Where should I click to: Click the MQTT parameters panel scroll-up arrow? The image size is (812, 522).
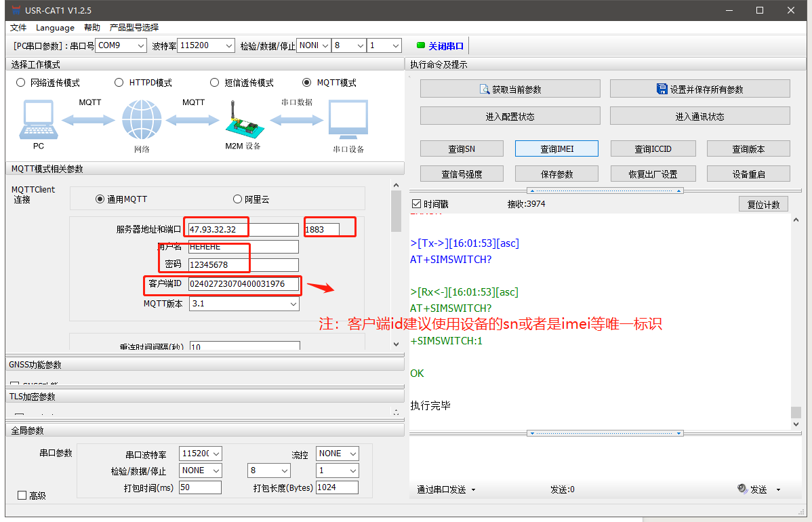(396, 185)
